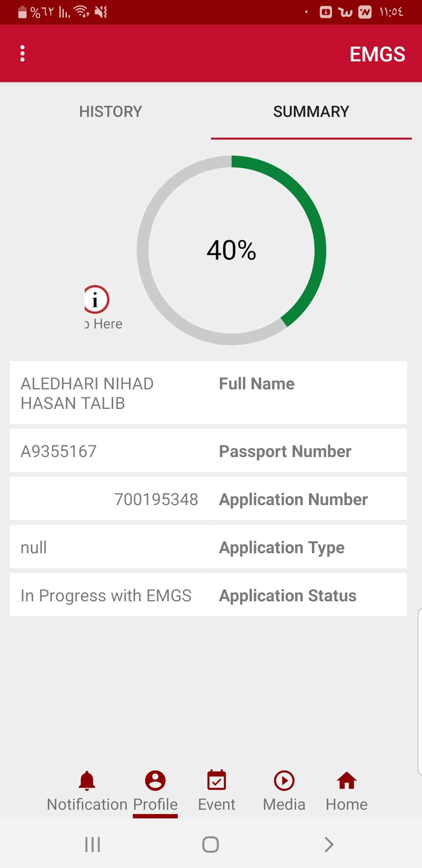422x868 pixels.
Task: Open Notification bell icon
Action: 87,780
